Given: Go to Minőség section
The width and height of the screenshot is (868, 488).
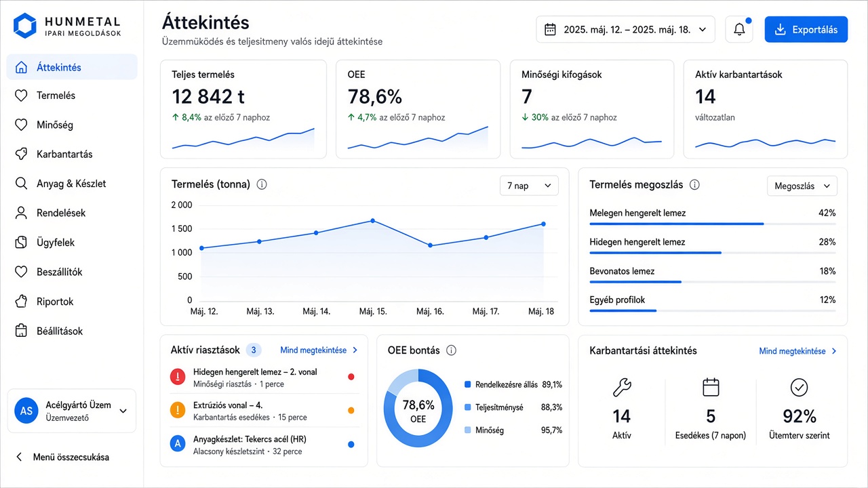Looking at the screenshot, I should pyautogui.click(x=72, y=125).
